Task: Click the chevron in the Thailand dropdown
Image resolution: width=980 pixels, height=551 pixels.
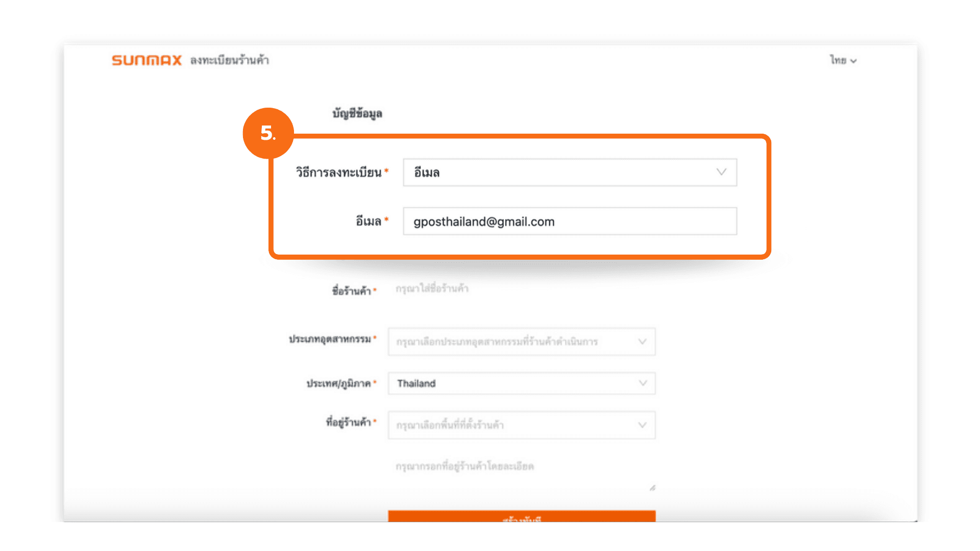Action: pos(643,383)
